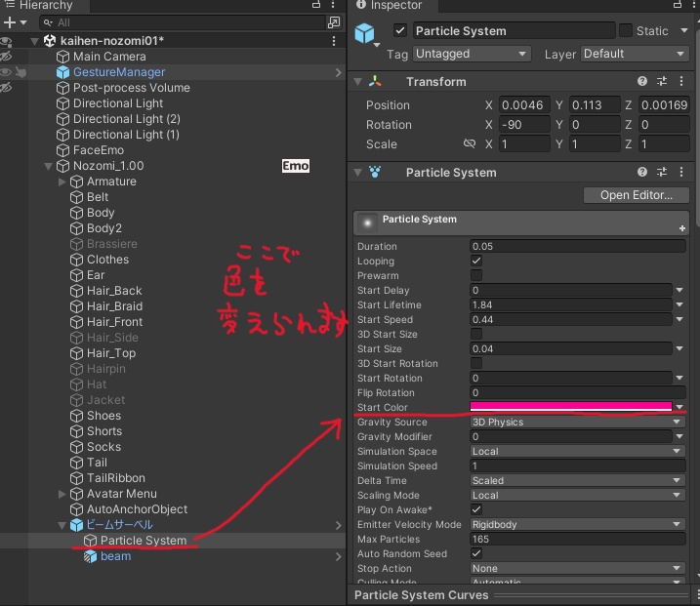Viewport: 700px width, 606px height.
Task: Click the Transform component icon
Action: click(375, 81)
